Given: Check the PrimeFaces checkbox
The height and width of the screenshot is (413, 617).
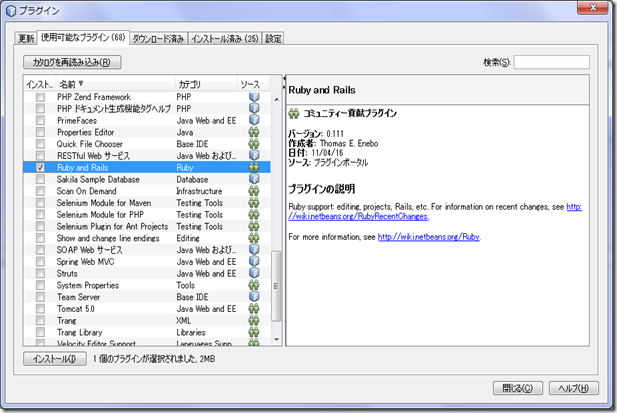Looking at the screenshot, I should point(40,120).
